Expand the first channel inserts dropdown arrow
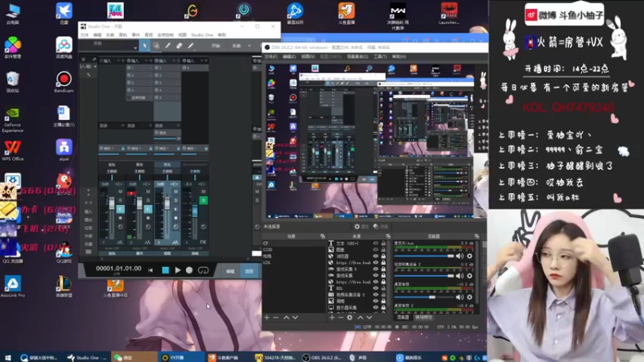The height and width of the screenshot is (362, 644). tap(118, 61)
